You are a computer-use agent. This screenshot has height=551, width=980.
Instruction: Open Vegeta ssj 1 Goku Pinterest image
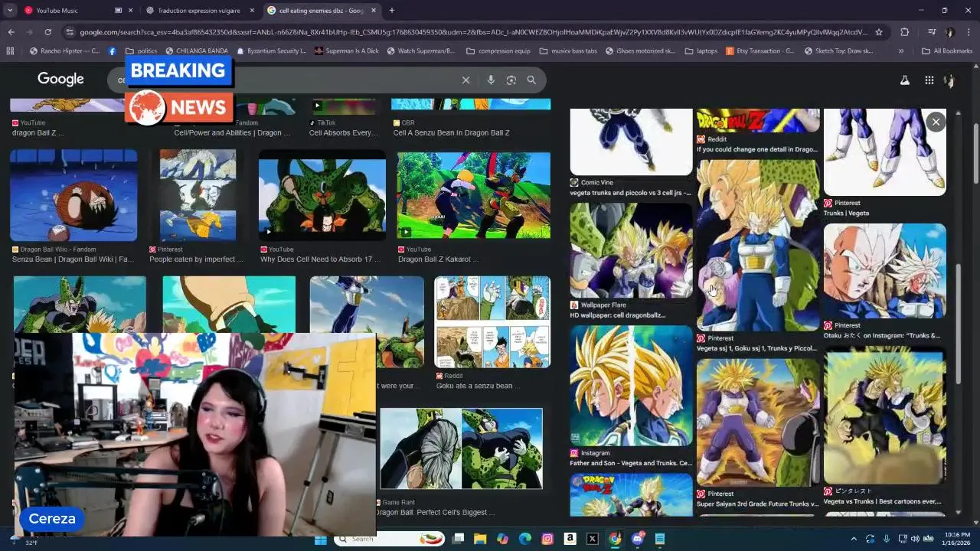pos(758,245)
